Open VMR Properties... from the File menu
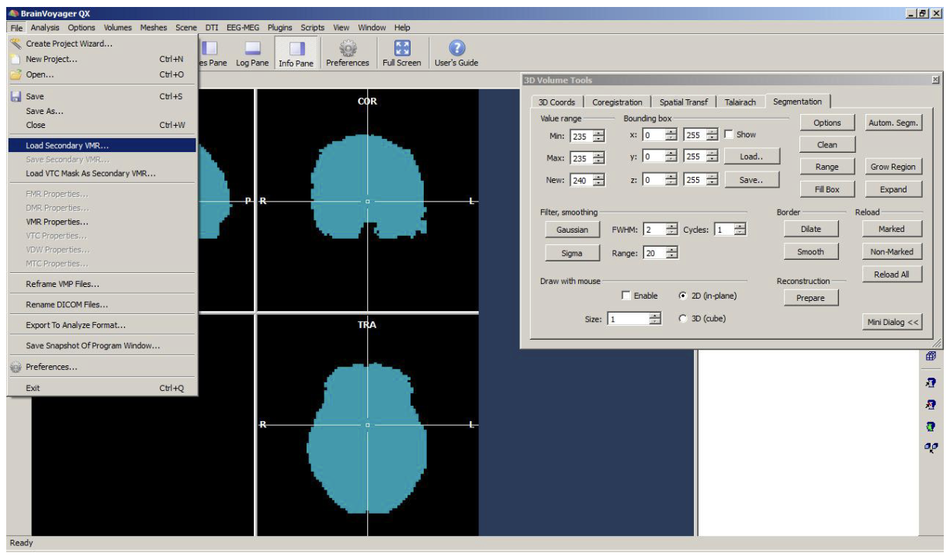This screenshot has width=950, height=560. [x=102, y=222]
